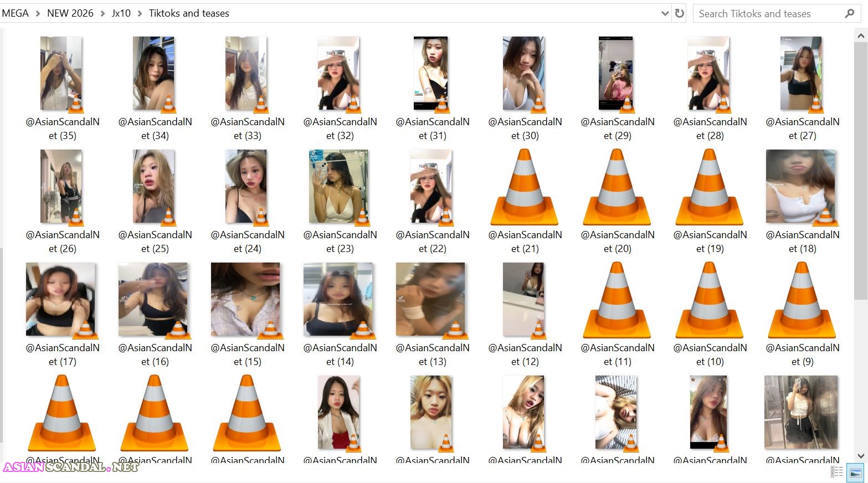Click the Tiktoks and teases breadcrumb
The height and width of the screenshot is (483, 868).
point(189,13)
